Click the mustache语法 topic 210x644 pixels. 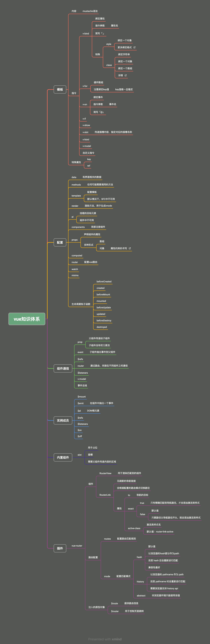pyautogui.click(x=90, y=11)
